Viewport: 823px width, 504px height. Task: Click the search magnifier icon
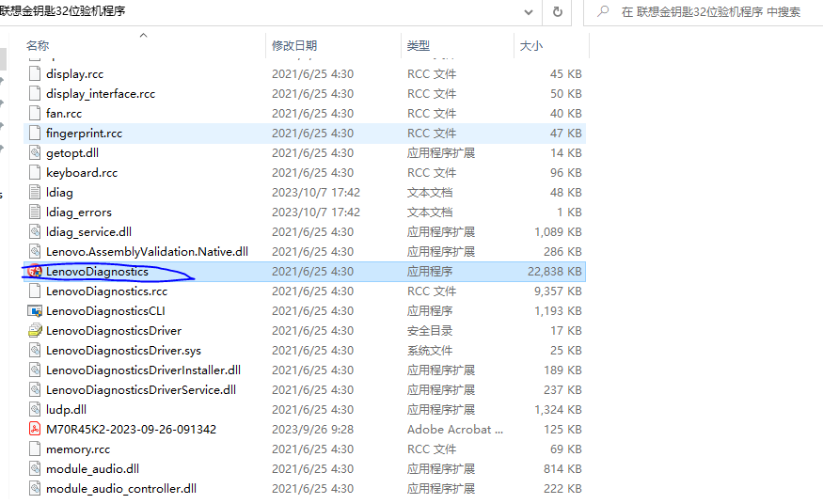[604, 11]
